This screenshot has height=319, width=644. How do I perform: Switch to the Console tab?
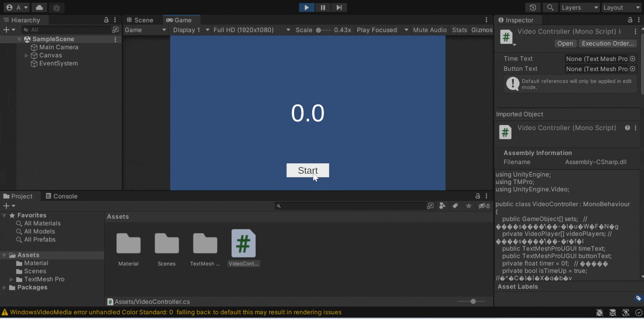[x=62, y=196]
